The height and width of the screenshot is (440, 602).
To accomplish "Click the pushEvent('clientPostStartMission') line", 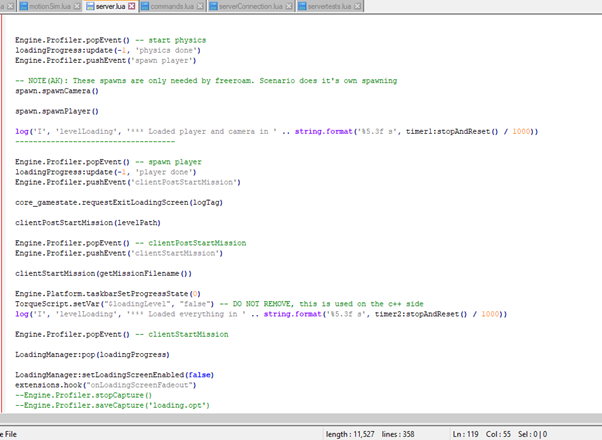I will 128,182.
